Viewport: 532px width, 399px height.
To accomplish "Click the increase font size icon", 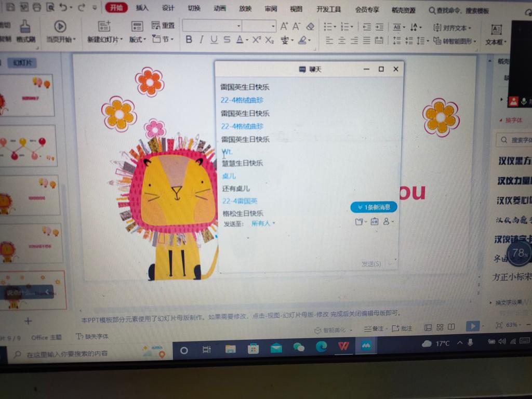I will 284,26.
